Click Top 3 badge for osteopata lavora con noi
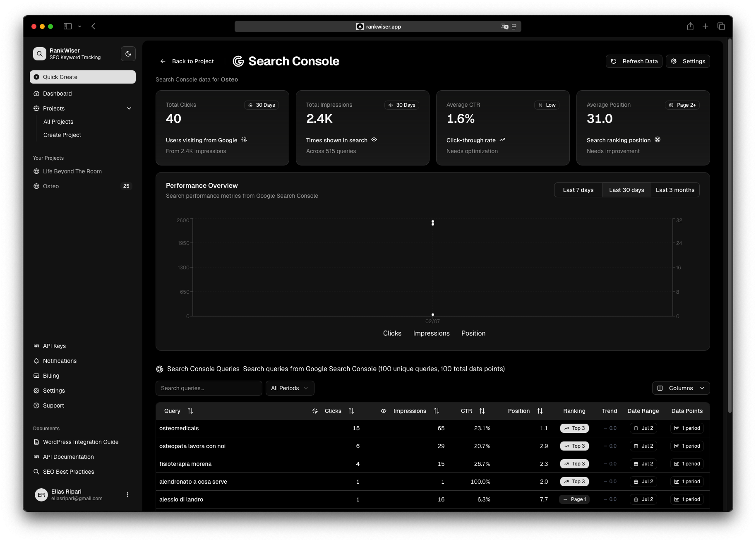The height and width of the screenshot is (542, 756). tap(574, 446)
